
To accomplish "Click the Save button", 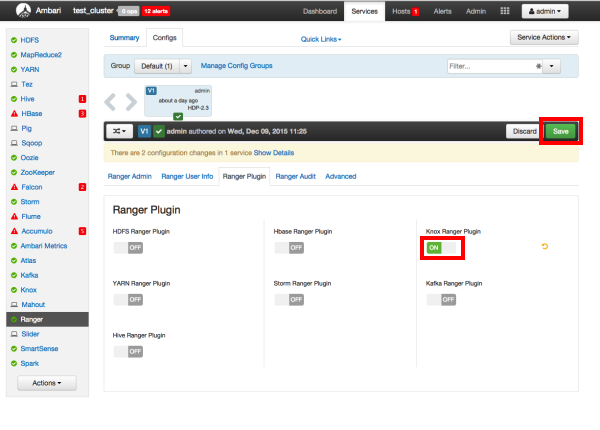I will (x=561, y=131).
